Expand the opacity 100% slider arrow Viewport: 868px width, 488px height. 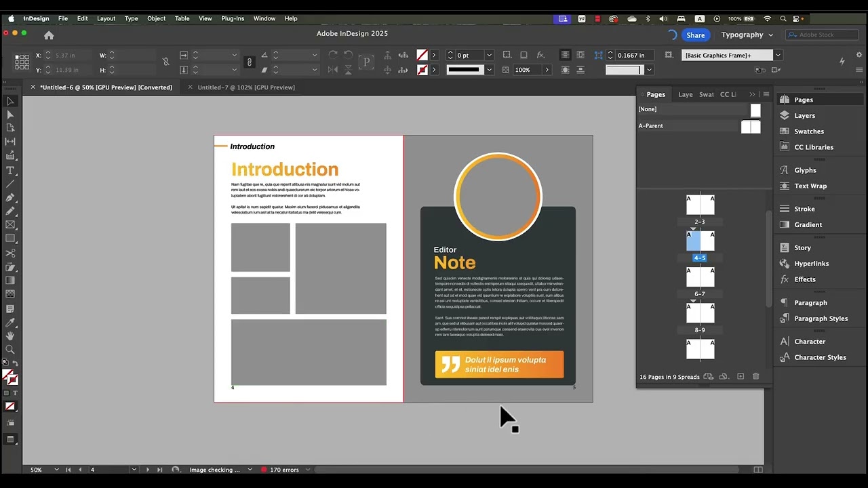click(547, 70)
